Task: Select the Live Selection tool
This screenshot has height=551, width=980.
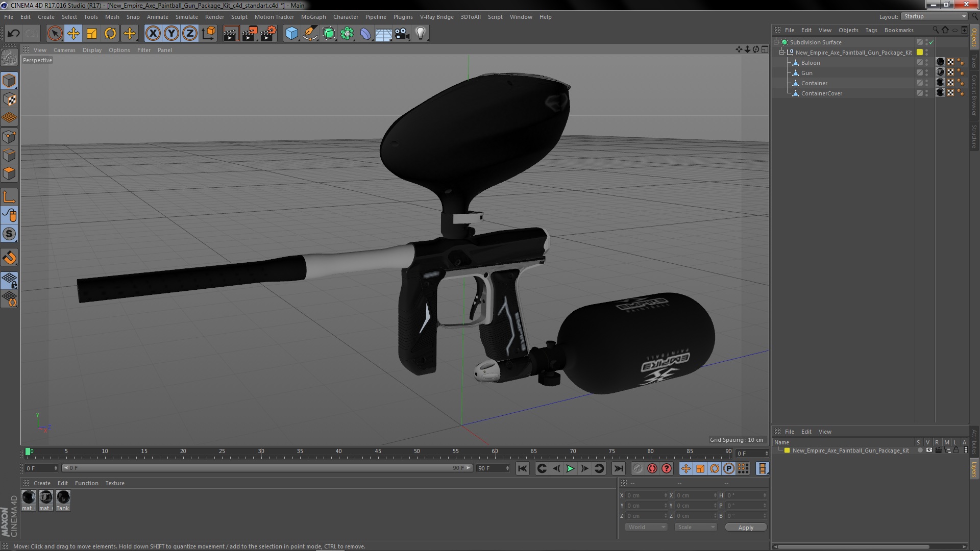Action: [x=55, y=34]
